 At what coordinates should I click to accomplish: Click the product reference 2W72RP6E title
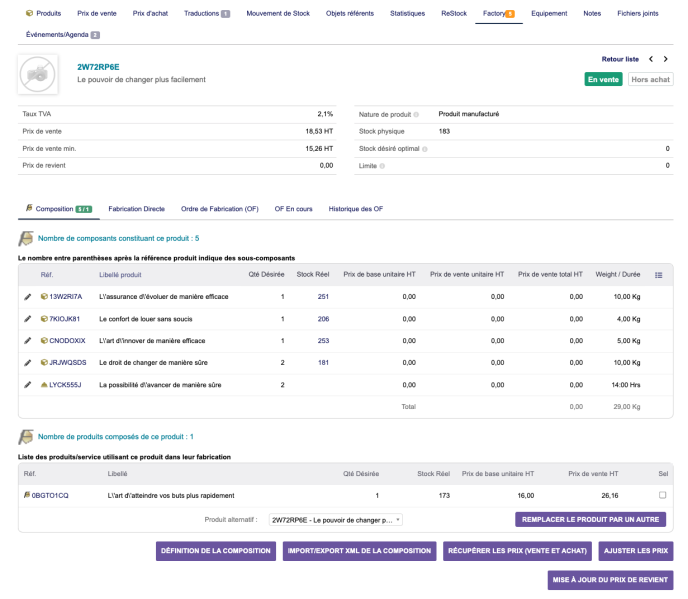[98, 67]
